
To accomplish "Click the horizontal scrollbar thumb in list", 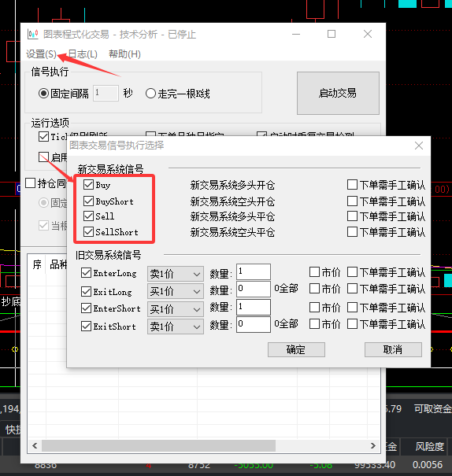I will pos(158,445).
